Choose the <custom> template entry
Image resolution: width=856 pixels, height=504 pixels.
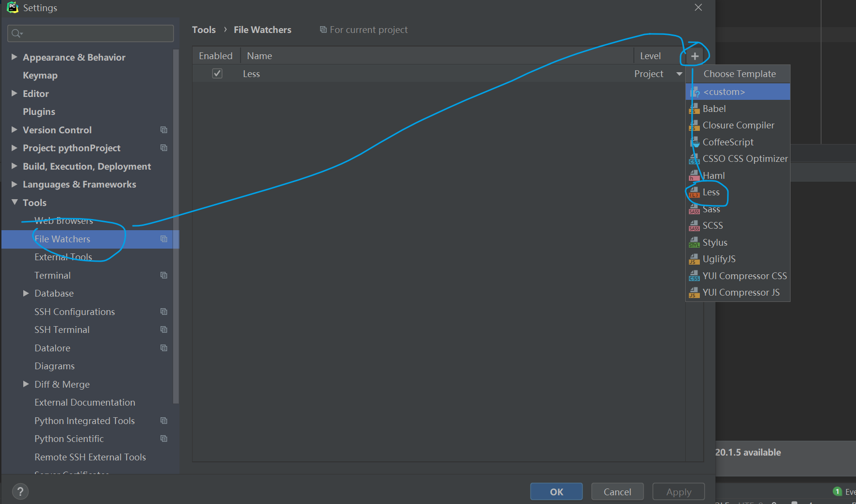[738, 92]
